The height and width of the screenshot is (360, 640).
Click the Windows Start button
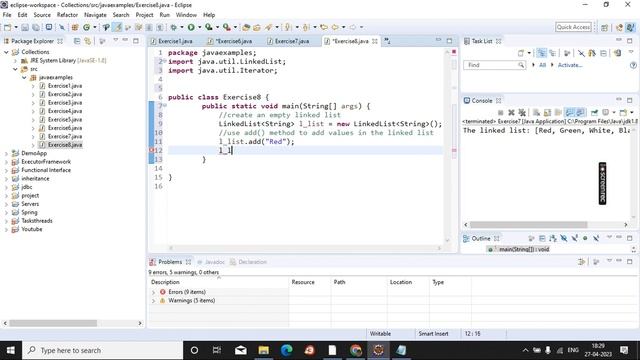pos(11,350)
